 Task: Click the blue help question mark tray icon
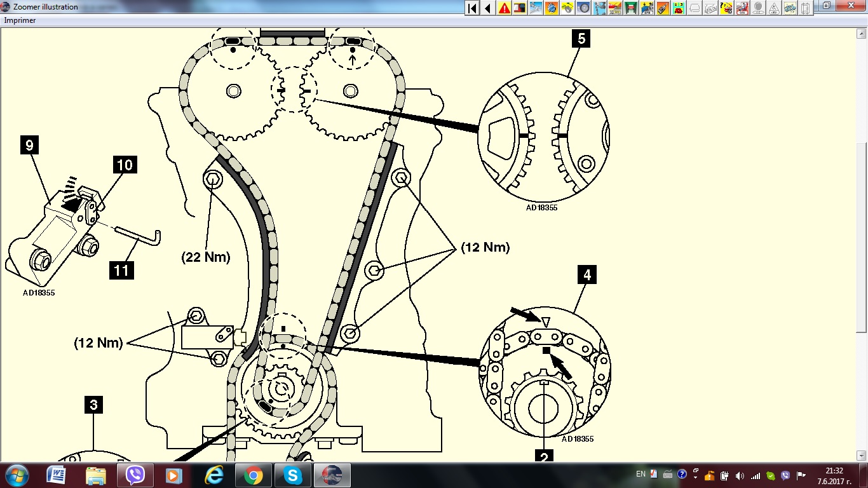(682, 474)
